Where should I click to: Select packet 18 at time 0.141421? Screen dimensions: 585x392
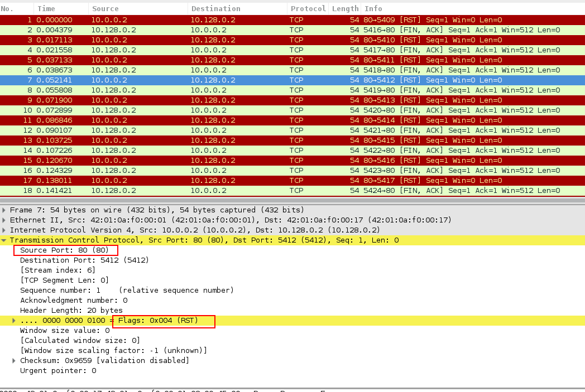(292, 191)
